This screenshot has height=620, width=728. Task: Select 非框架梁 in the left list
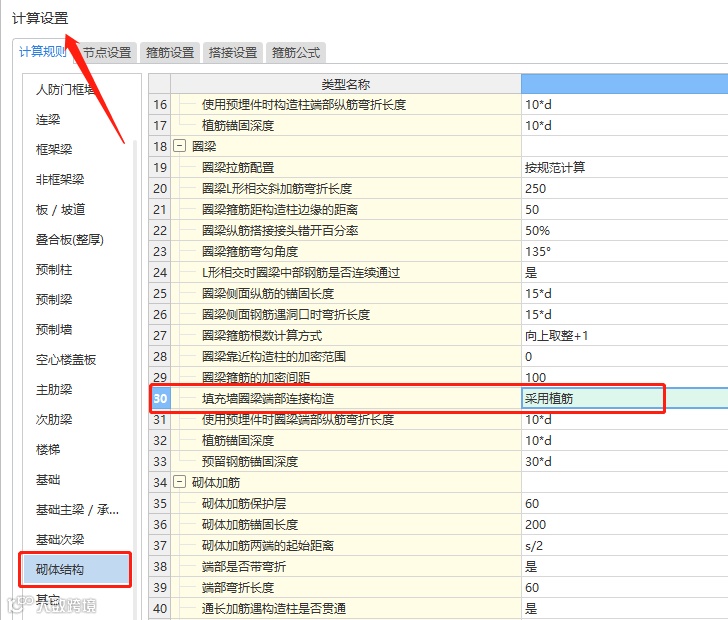click(60, 179)
